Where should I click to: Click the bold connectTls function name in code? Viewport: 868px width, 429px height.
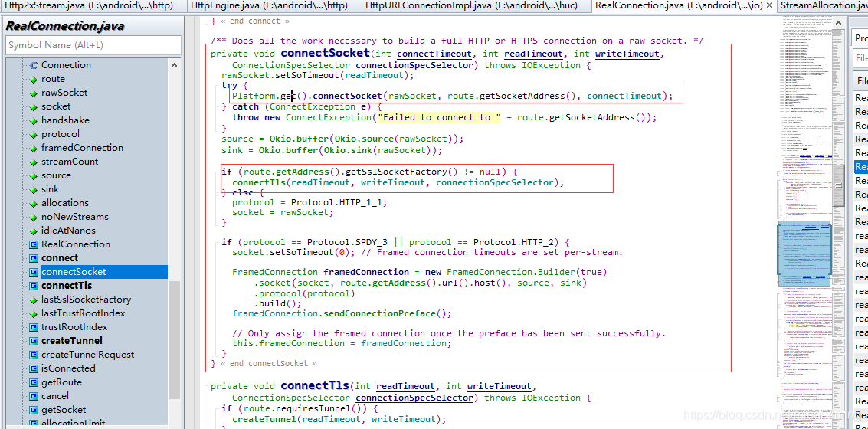click(x=315, y=385)
